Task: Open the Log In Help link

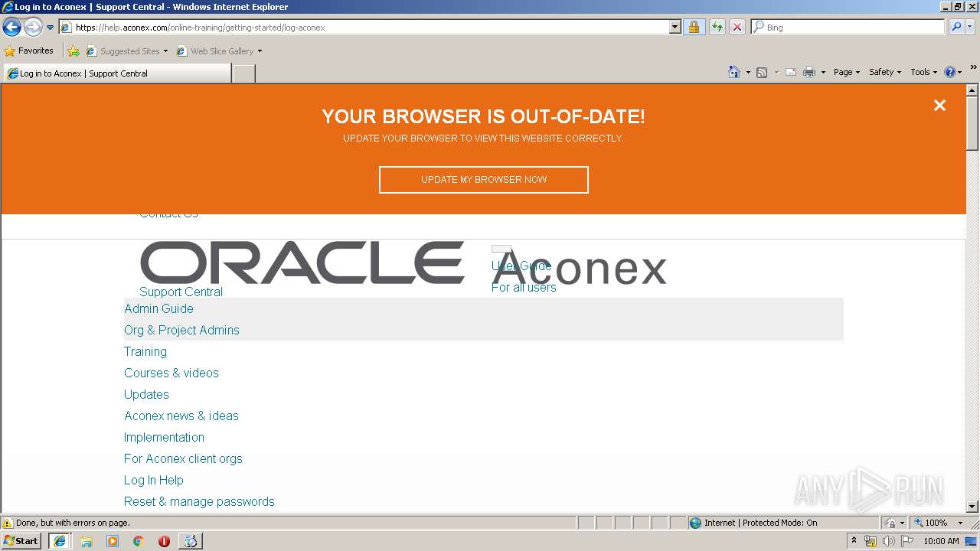Action: pyautogui.click(x=154, y=480)
